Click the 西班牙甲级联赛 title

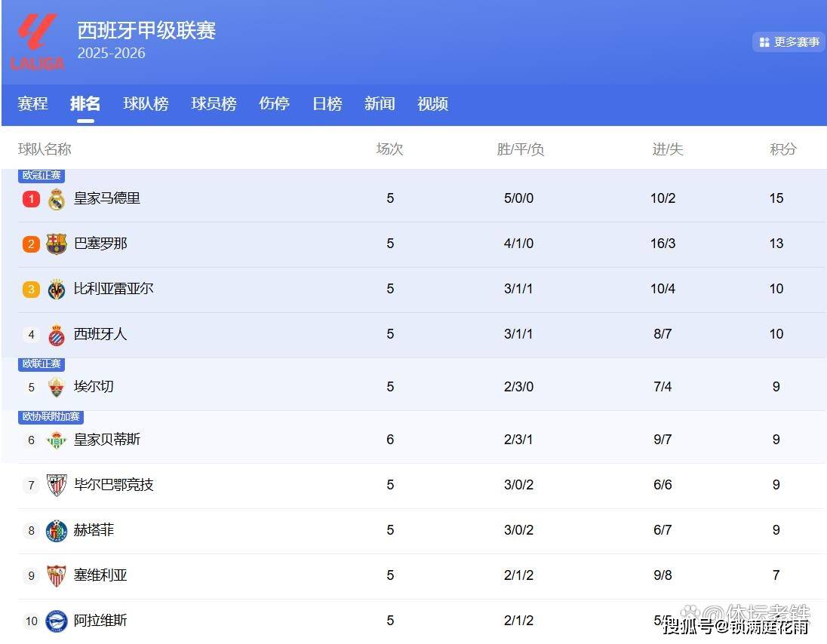click(146, 31)
